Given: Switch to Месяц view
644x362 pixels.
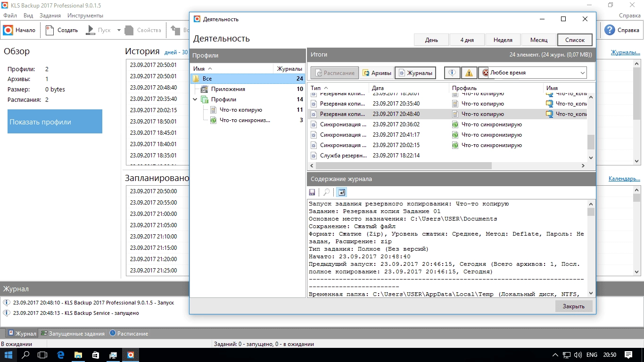Looking at the screenshot, I should point(539,40).
